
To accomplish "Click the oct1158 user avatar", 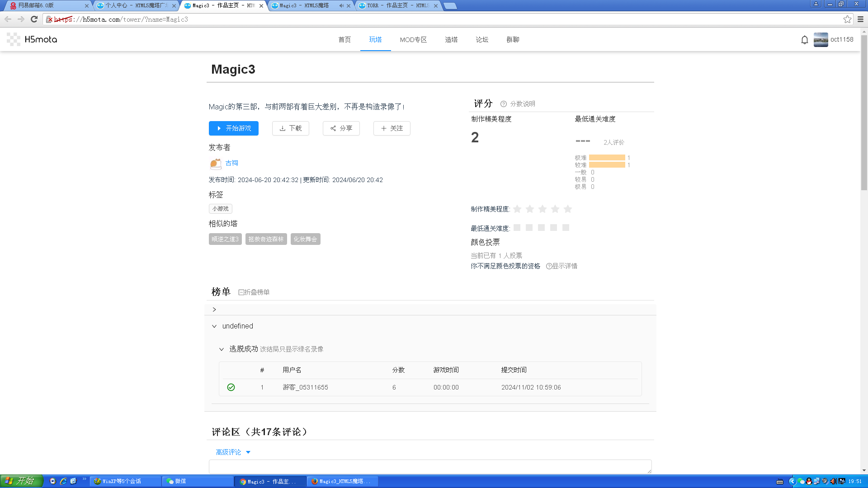I will pyautogui.click(x=821, y=40).
